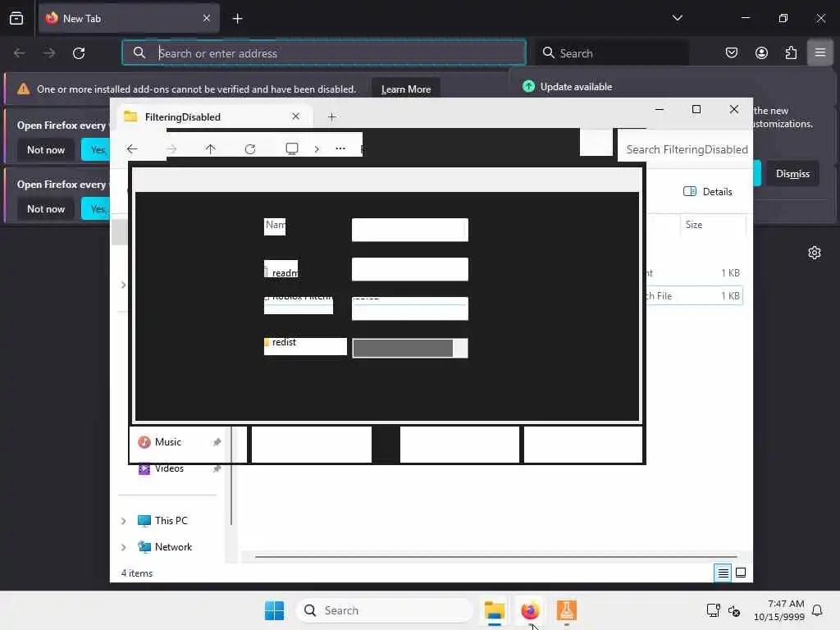Open the list all tabs chevron
Screen dimensions: 840x630
(x=677, y=18)
